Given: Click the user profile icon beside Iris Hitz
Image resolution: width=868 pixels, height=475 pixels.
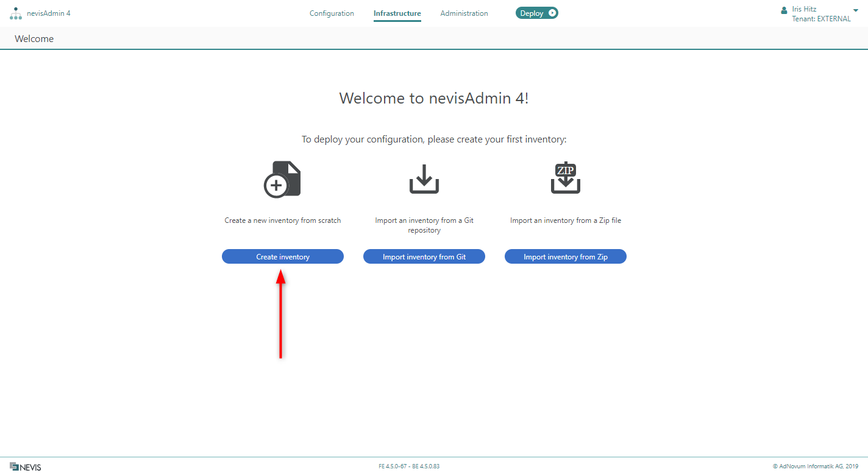Looking at the screenshot, I should [784, 10].
